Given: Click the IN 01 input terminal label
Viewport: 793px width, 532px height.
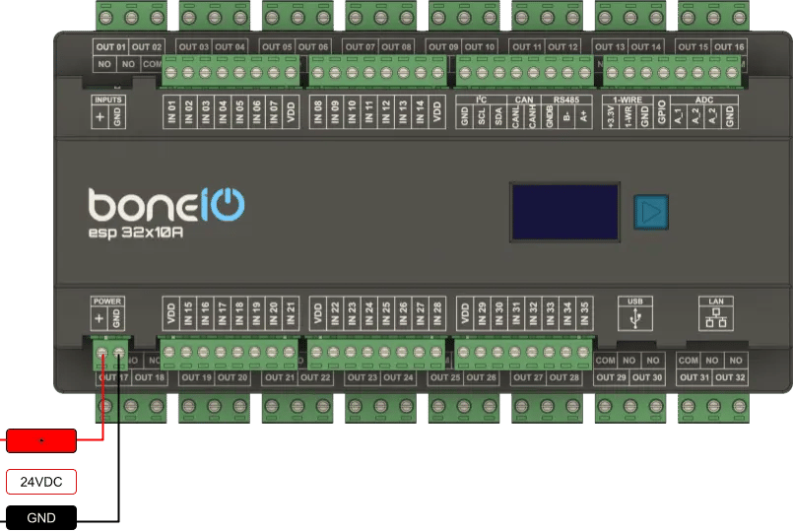Looking at the screenshot, I should click(171, 112).
